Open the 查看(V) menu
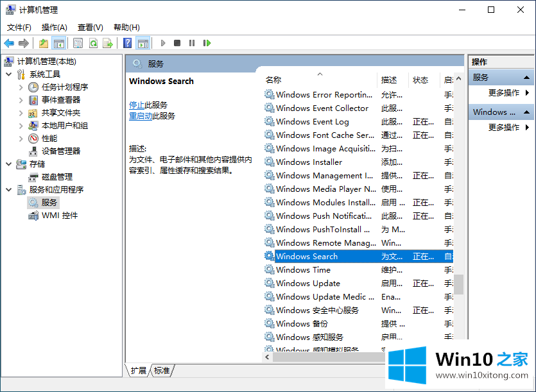The image size is (536, 392). click(90, 27)
